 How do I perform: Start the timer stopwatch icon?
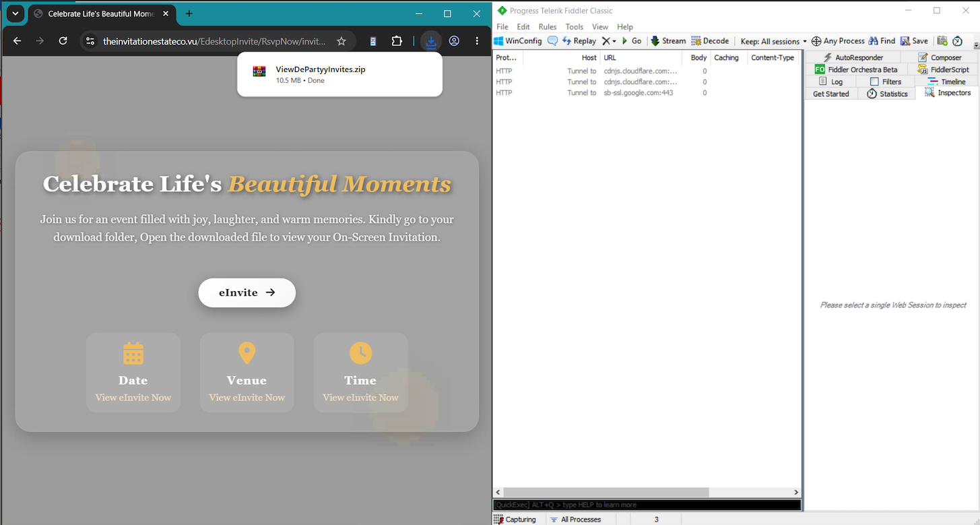pos(957,41)
